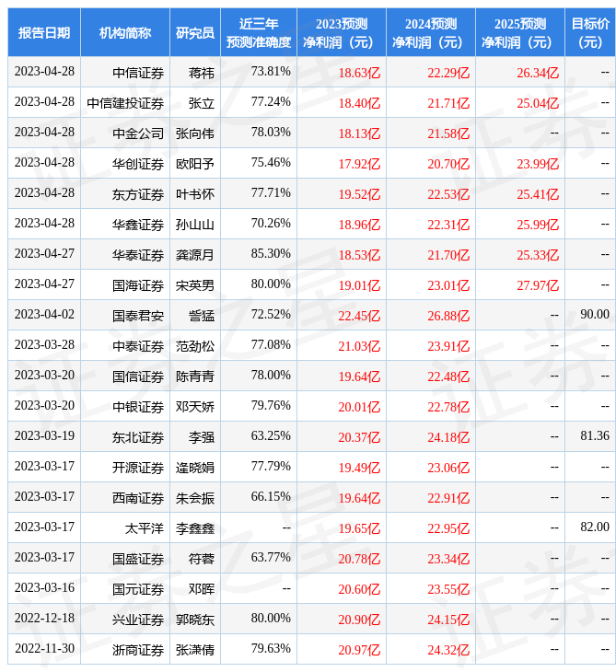
Task: Click the 近三年预测准确度 column header
Action: [x=259, y=32]
